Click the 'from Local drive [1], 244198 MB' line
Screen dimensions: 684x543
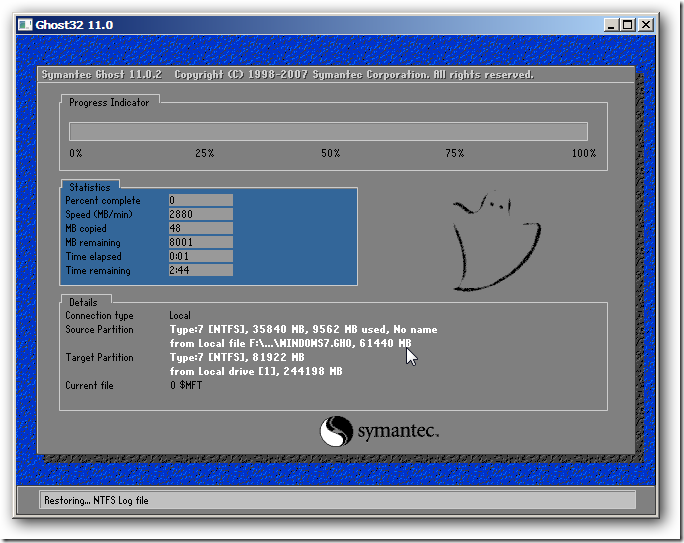click(256, 371)
